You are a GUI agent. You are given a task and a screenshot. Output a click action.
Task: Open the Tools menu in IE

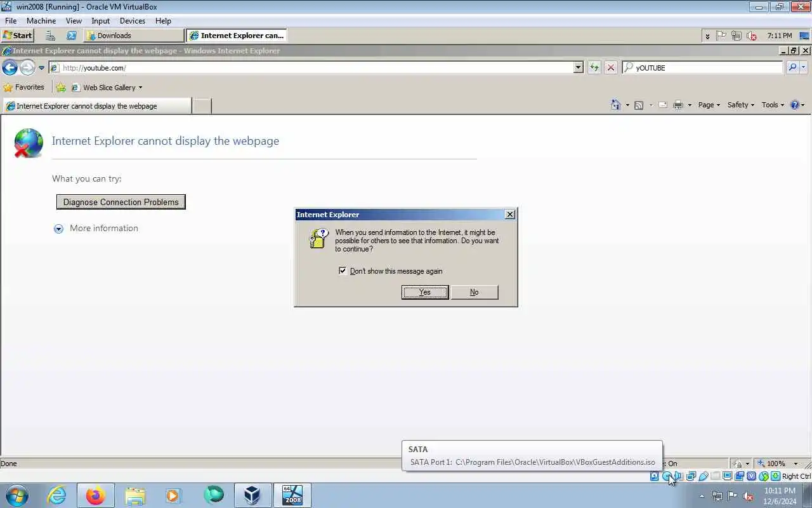tap(773, 105)
